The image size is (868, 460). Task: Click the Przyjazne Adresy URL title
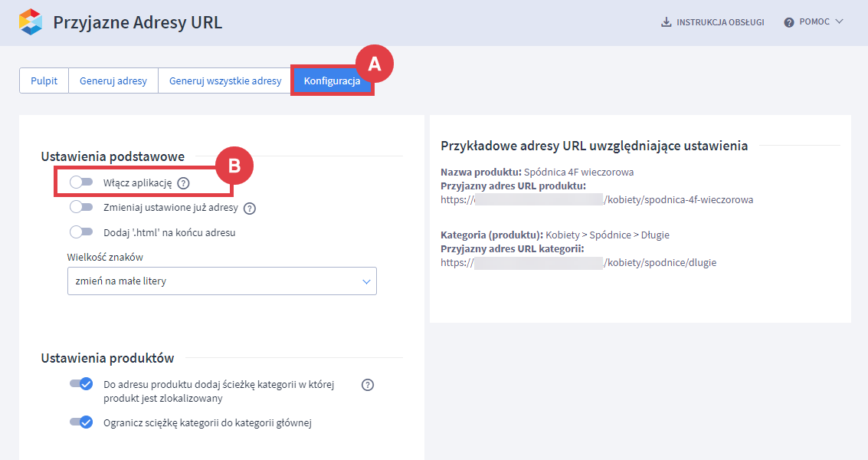pos(138,22)
